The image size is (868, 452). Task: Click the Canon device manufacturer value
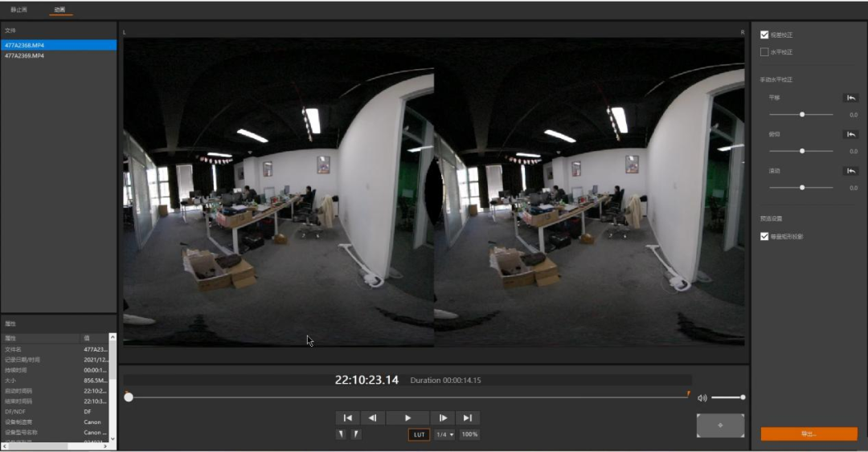pyautogui.click(x=92, y=422)
